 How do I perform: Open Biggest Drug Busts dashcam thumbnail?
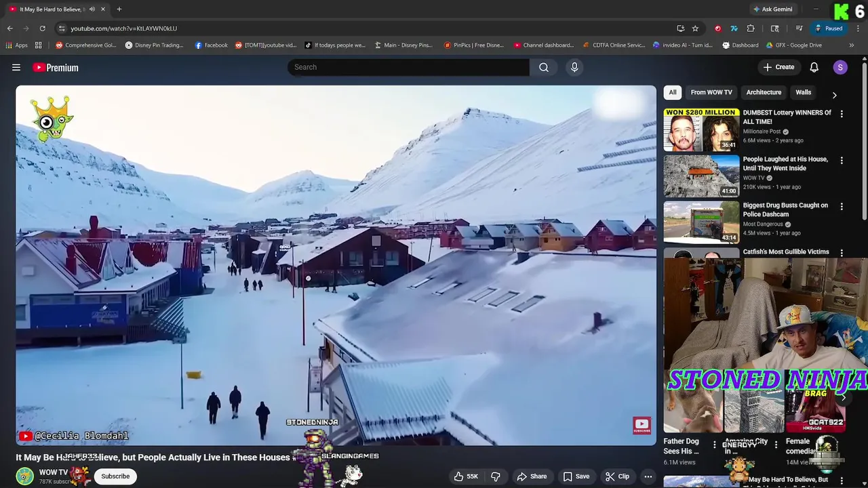pyautogui.click(x=701, y=222)
